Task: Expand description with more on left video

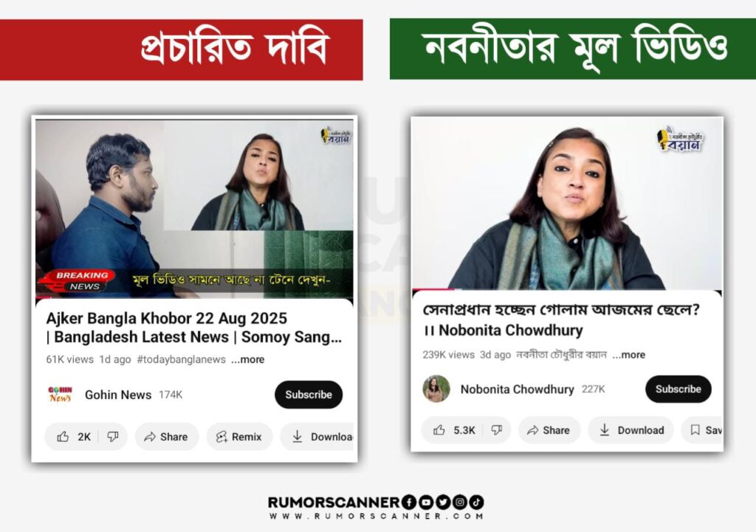Action: coord(248,359)
